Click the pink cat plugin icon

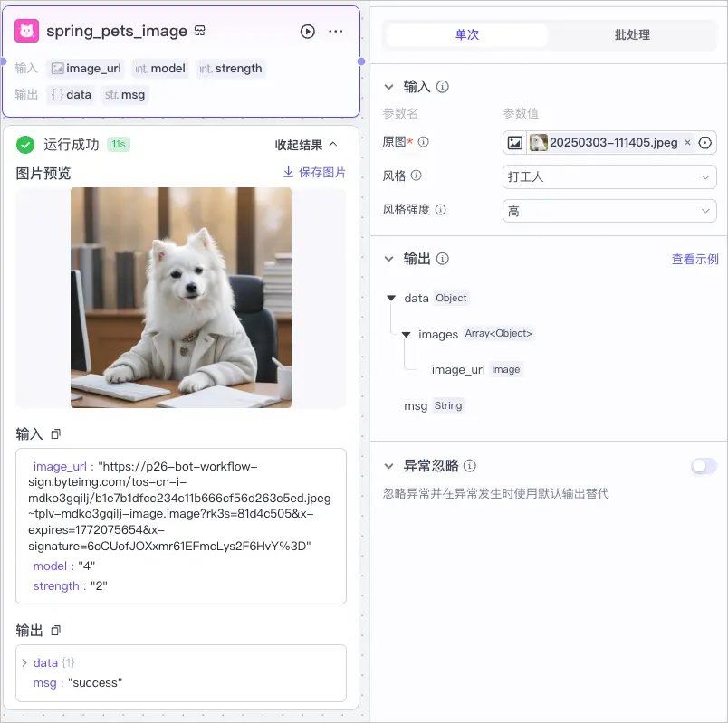[26, 31]
